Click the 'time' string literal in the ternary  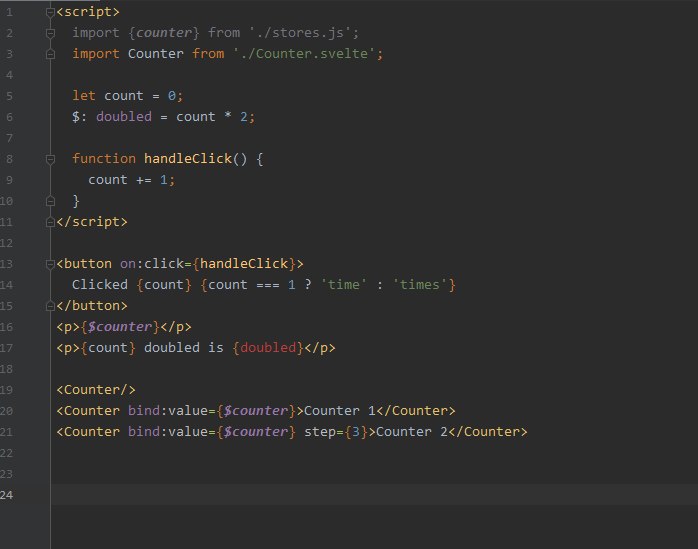pyautogui.click(x=344, y=285)
